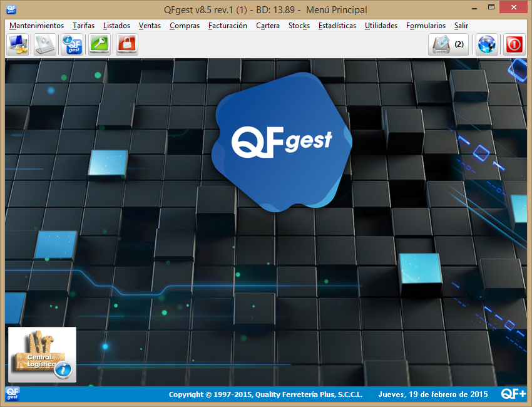This screenshot has width=532, height=407.
Task: Open the Central Logística info tile
Action: pyautogui.click(x=42, y=354)
